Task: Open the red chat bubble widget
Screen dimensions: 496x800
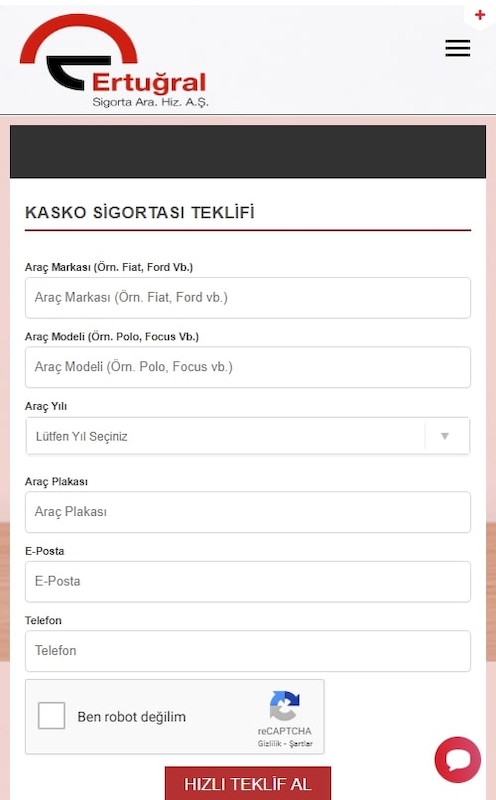Action: [x=458, y=759]
